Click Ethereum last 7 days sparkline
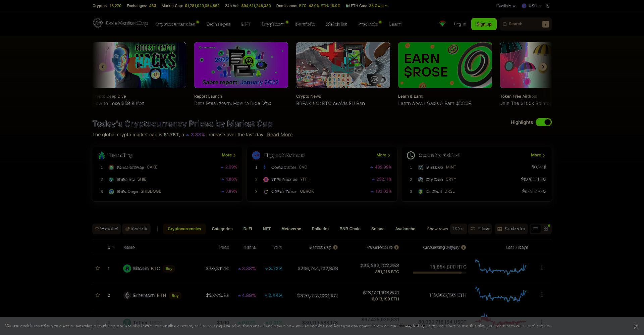 (x=501, y=294)
